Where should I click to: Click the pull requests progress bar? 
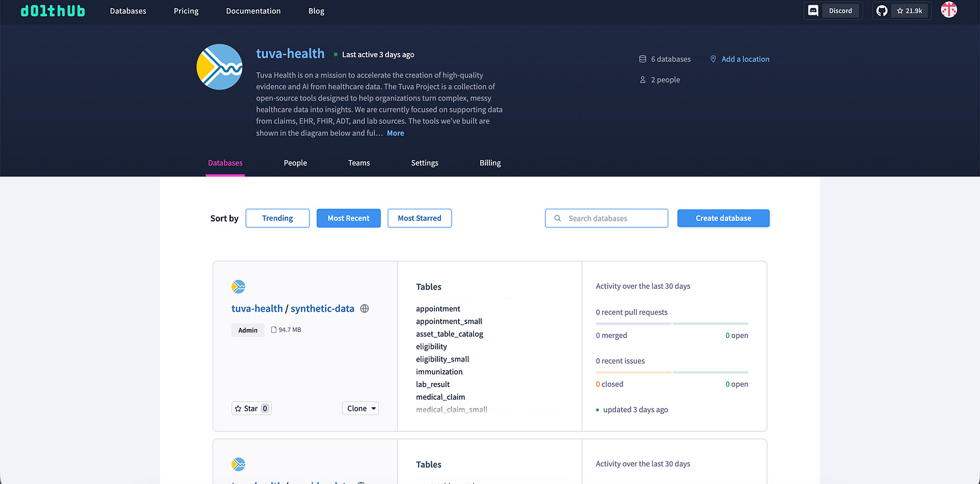pos(672,324)
